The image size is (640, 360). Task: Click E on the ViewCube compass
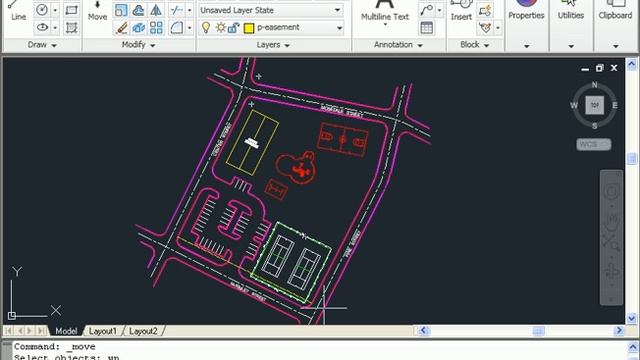[615, 105]
